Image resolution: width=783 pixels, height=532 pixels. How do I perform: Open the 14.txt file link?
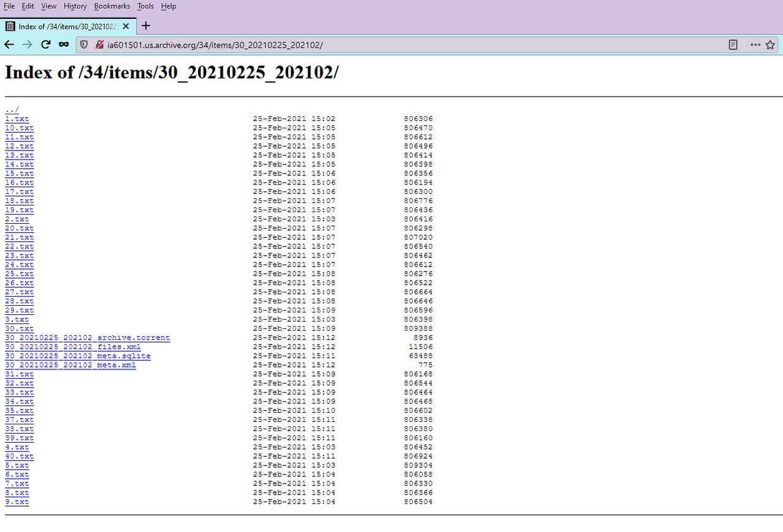[19, 164]
